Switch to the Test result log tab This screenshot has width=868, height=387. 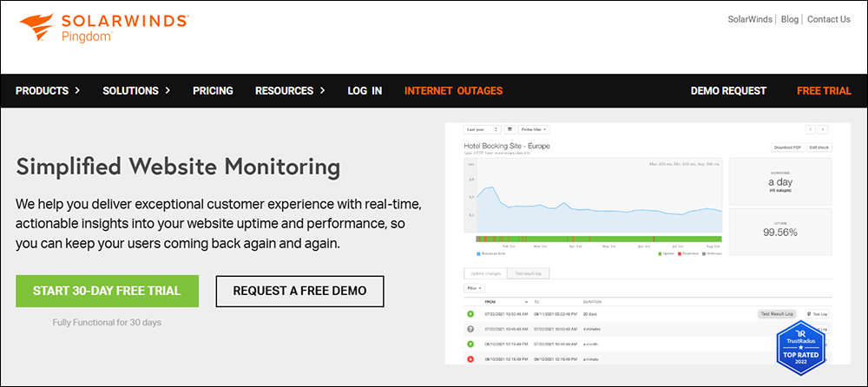click(x=528, y=273)
